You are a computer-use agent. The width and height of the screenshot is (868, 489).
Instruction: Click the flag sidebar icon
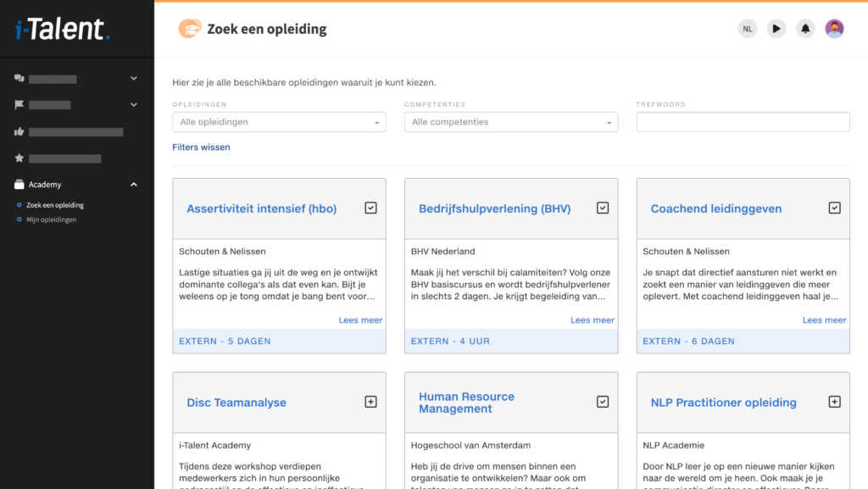click(x=19, y=104)
